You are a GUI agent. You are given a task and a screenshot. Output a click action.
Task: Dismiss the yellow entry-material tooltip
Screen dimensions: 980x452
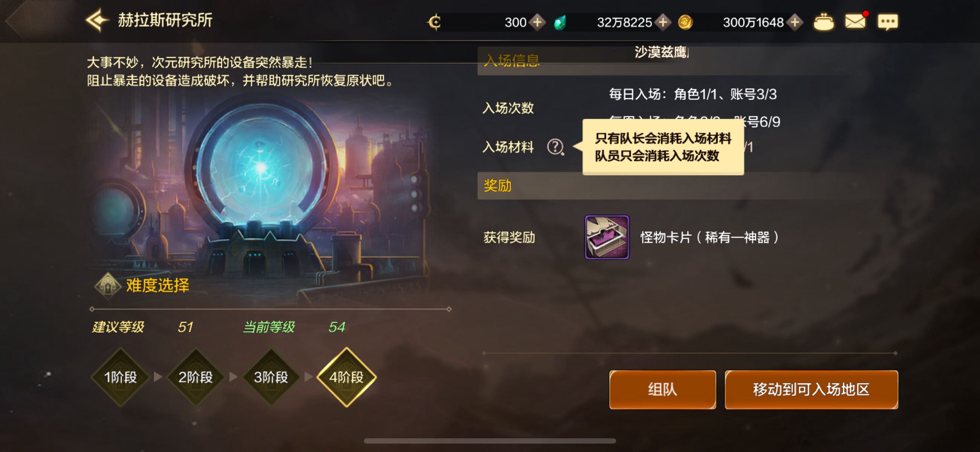coord(663,147)
